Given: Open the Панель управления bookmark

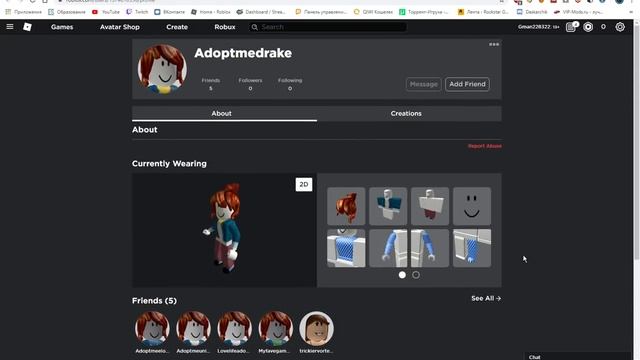Looking at the screenshot, I should point(321,12).
